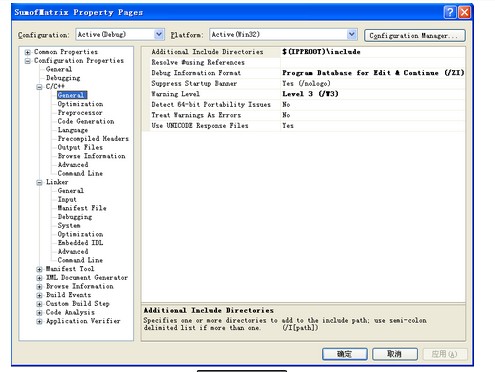Open the Embedded IDL page
The image size is (495, 372).
80,242
